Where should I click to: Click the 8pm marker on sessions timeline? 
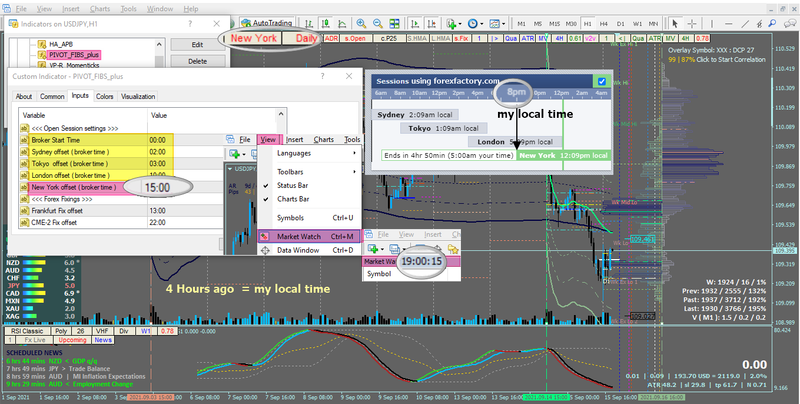click(x=516, y=92)
